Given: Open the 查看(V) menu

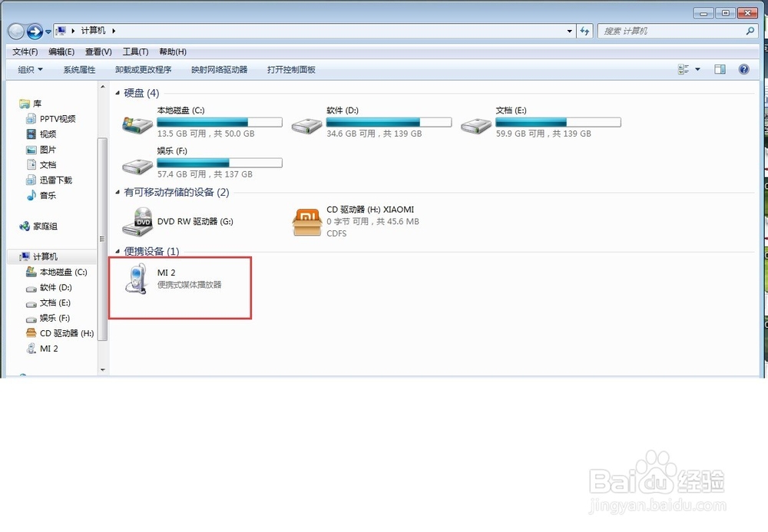Looking at the screenshot, I should click(x=98, y=52).
